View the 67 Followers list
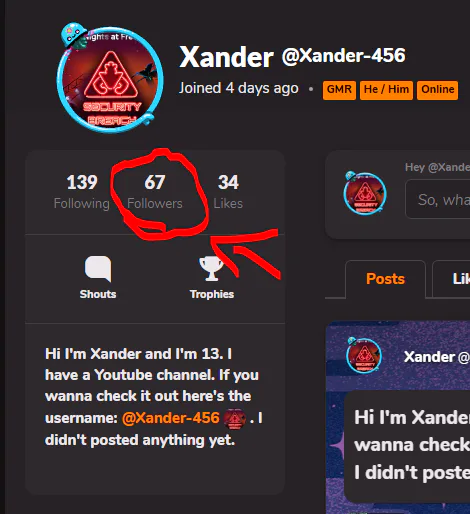This screenshot has width=470, height=514. (x=155, y=192)
